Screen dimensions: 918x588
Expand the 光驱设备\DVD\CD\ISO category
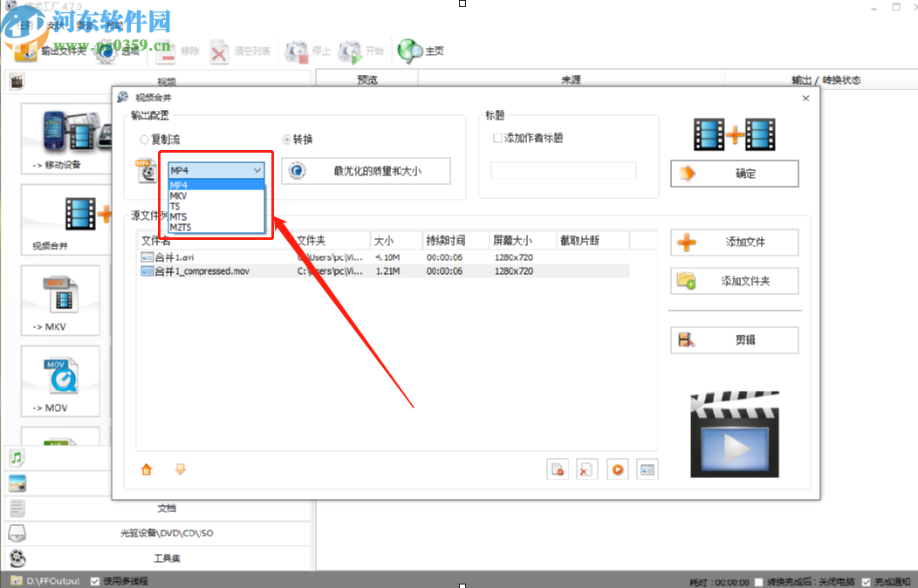[x=167, y=533]
